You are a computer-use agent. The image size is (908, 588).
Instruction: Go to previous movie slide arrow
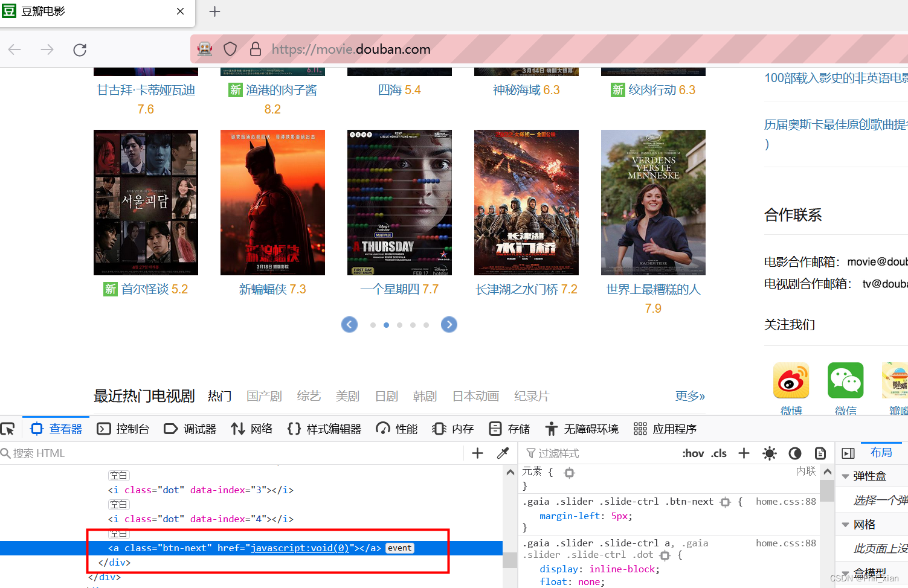pyautogui.click(x=349, y=325)
